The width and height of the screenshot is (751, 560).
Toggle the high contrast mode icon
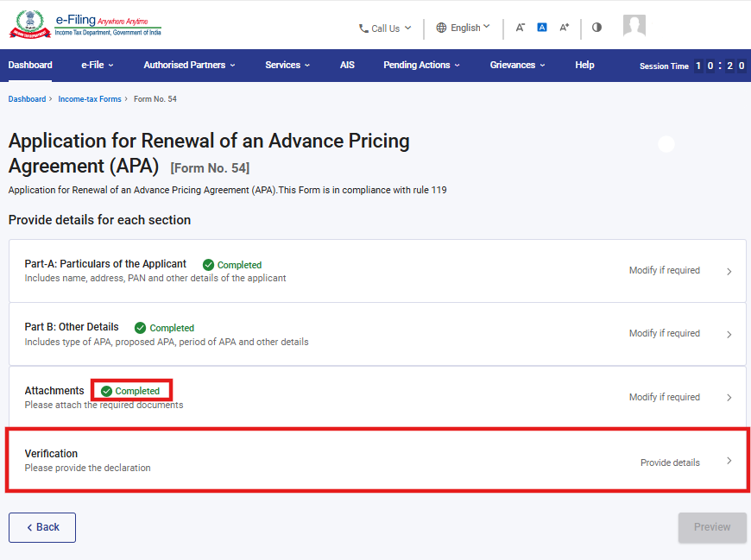click(596, 28)
